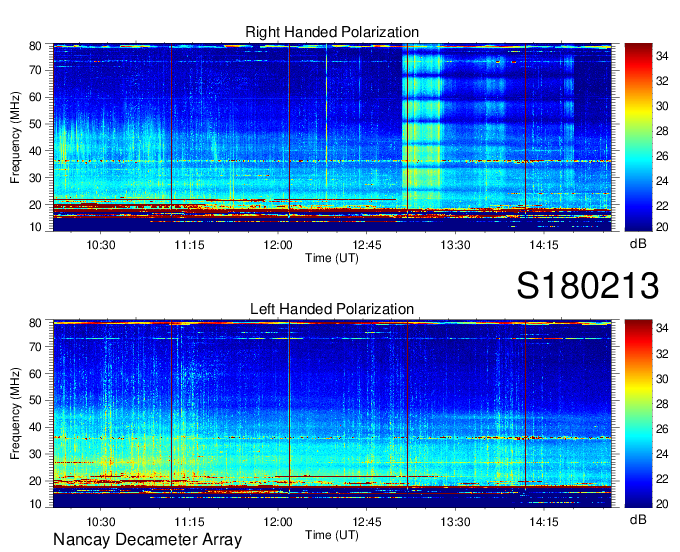Viewport: 680px width, 552px height.
Task: Click the 12:45 tick label on bottom plot
Action: (366, 522)
